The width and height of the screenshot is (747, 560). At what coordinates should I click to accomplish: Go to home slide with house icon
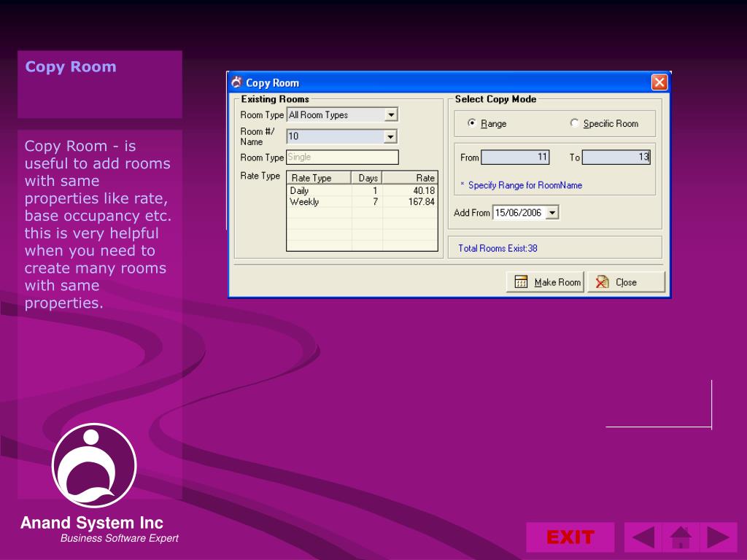681,537
